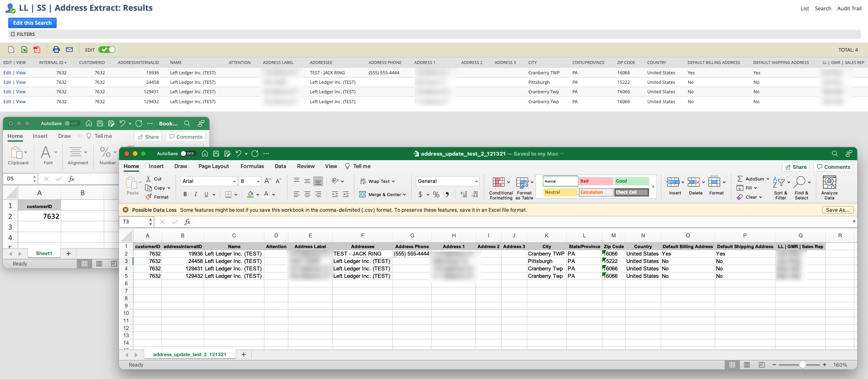
Task: Click the Edit this Search button
Action: pyautogui.click(x=32, y=23)
